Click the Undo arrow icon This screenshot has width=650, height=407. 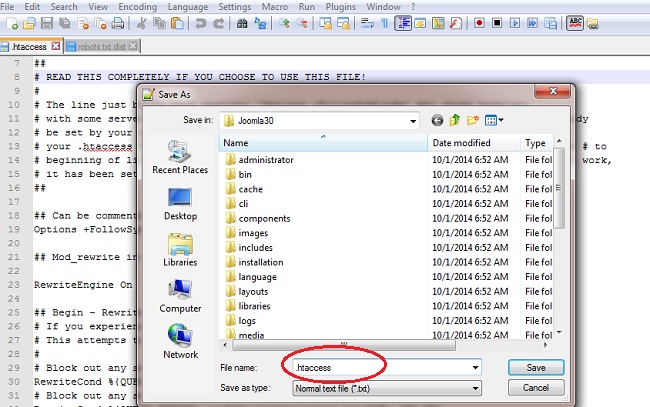(201, 23)
